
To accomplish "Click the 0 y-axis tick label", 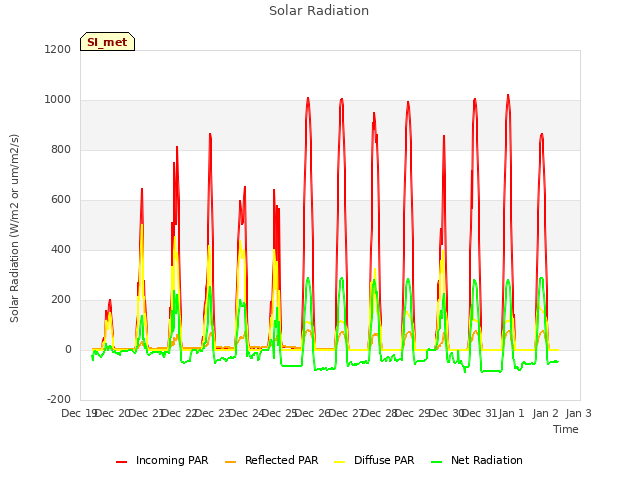I will pyautogui.click(x=68, y=349).
